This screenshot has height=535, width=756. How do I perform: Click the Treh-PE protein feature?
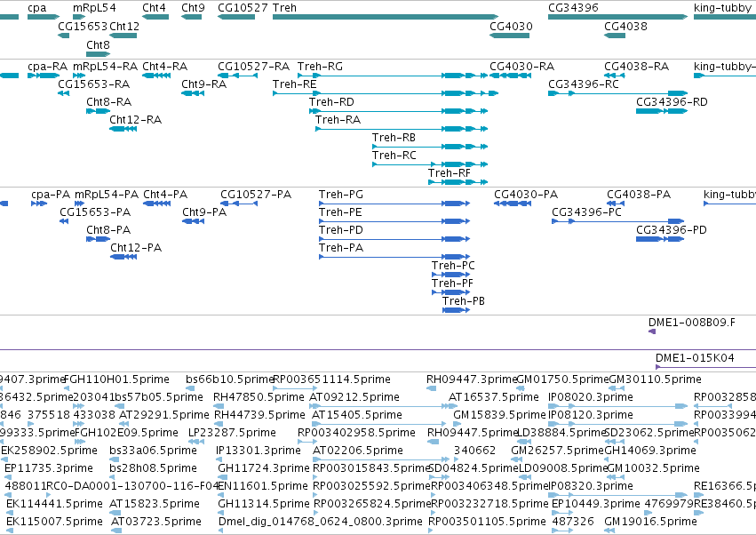394,221
